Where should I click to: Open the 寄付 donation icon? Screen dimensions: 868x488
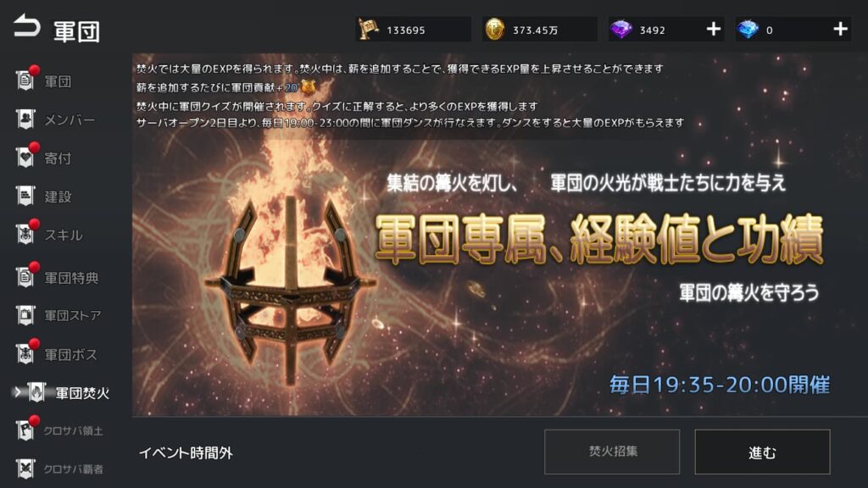(25, 158)
